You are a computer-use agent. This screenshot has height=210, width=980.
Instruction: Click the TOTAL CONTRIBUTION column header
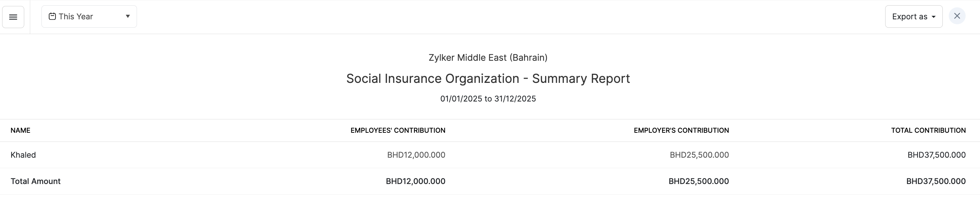click(x=928, y=131)
